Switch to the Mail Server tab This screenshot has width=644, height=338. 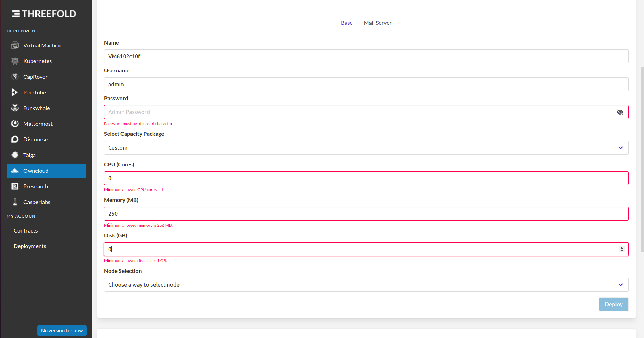pos(377,23)
